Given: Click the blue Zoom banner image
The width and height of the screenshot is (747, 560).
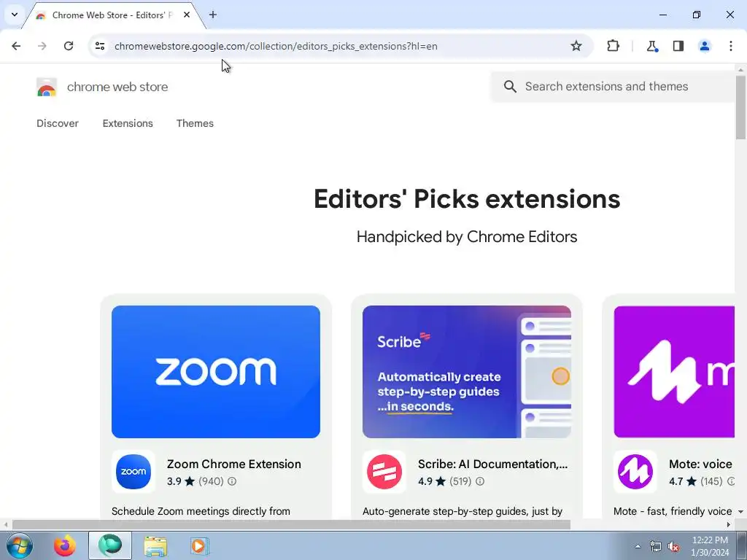Looking at the screenshot, I should click(x=216, y=372).
